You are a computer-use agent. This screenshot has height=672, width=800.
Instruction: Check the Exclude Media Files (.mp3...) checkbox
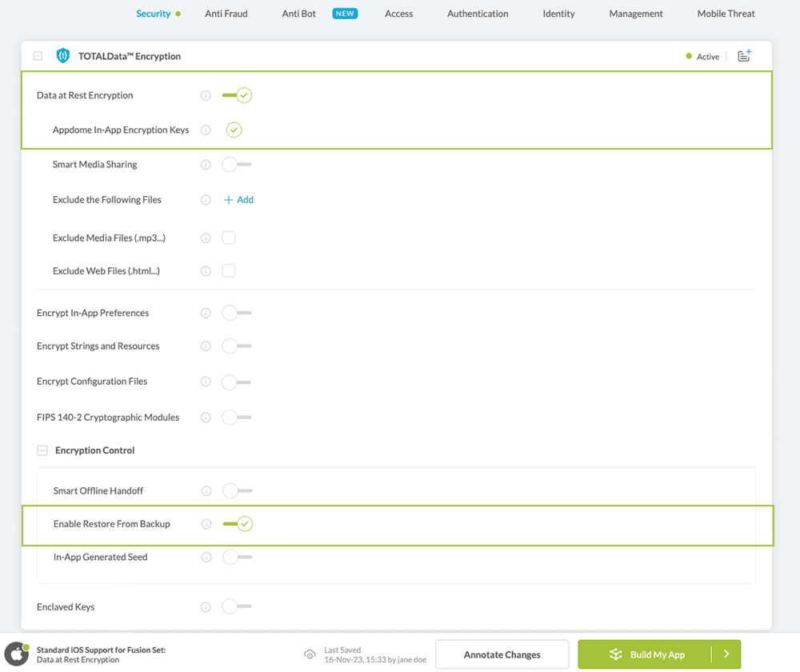229,237
